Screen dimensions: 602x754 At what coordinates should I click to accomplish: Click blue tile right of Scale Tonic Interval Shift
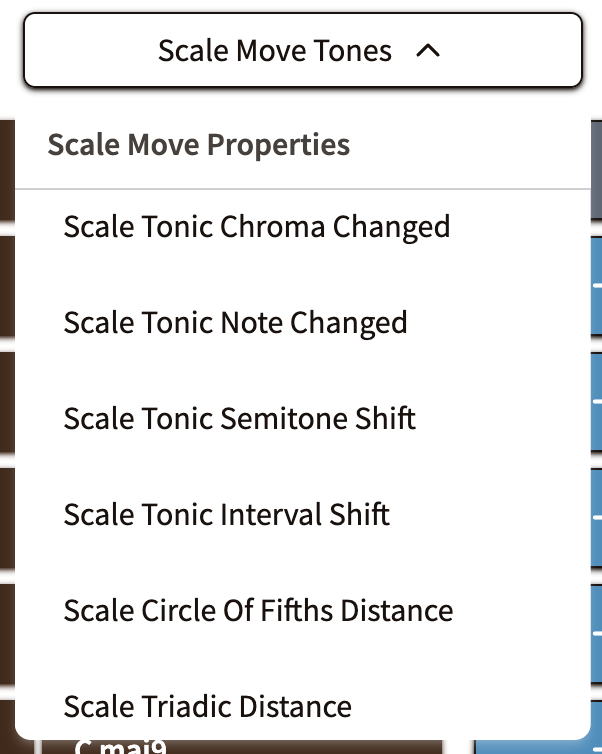coord(596,515)
